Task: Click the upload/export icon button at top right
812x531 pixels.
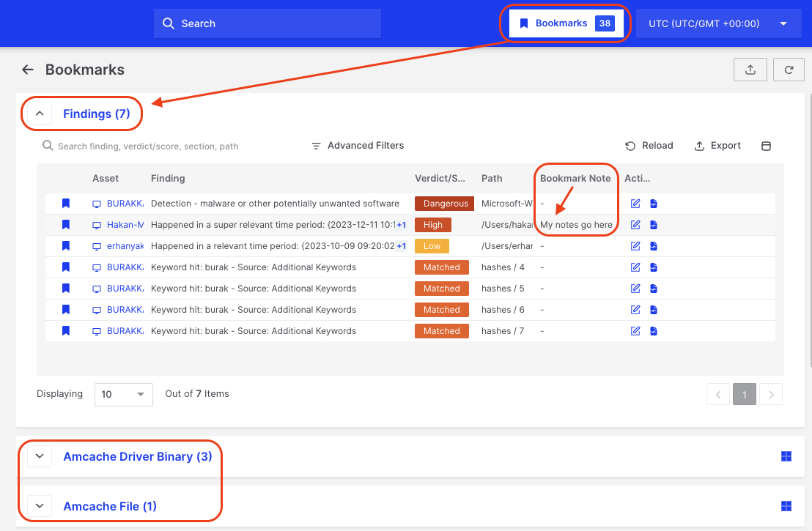Action: (x=750, y=70)
